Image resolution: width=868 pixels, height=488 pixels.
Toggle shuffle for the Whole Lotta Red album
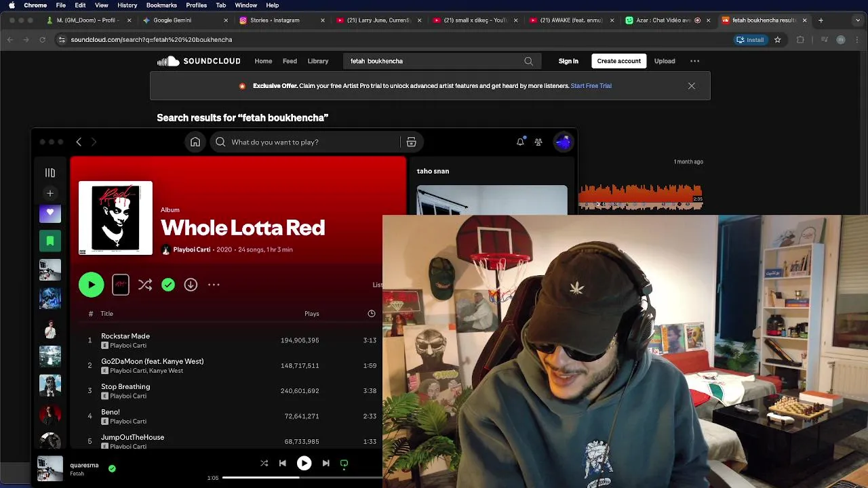click(145, 285)
